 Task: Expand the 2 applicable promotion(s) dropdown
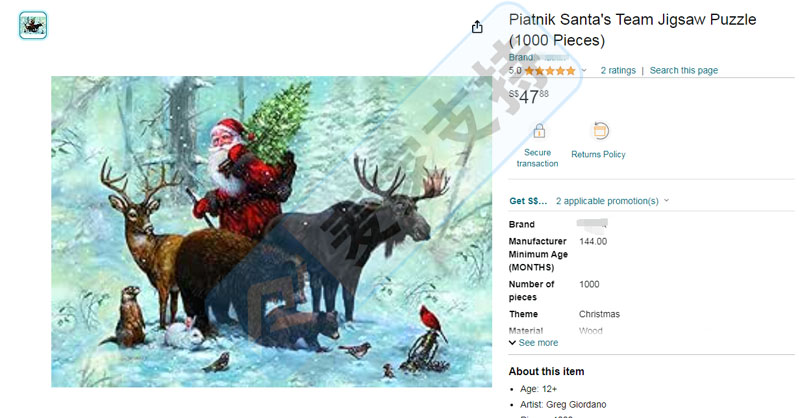tap(612, 201)
